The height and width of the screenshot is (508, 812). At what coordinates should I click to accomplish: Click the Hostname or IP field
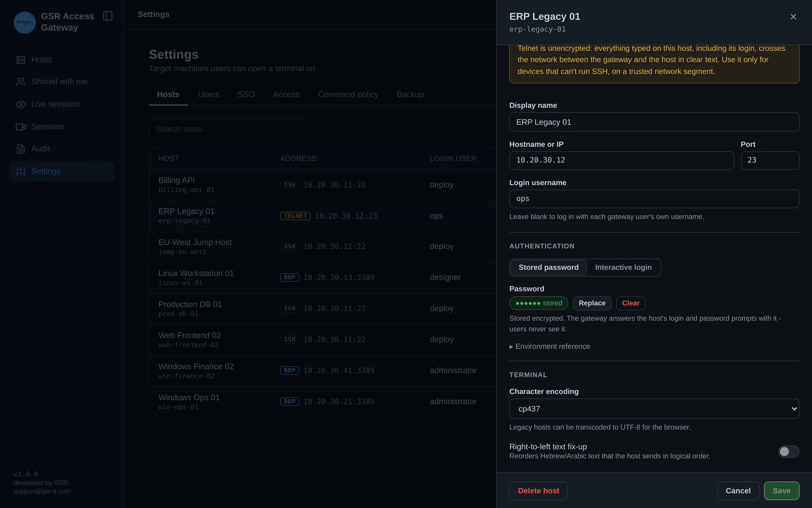(x=622, y=160)
